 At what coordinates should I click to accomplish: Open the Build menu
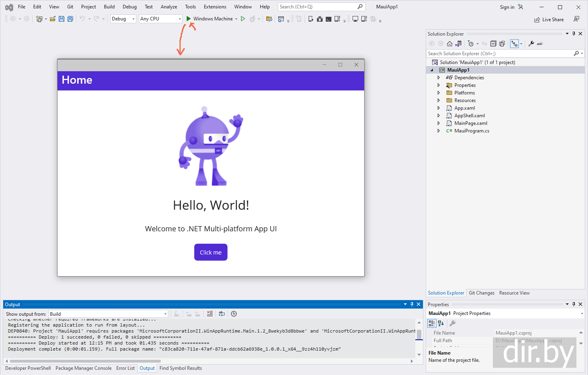pyautogui.click(x=109, y=7)
